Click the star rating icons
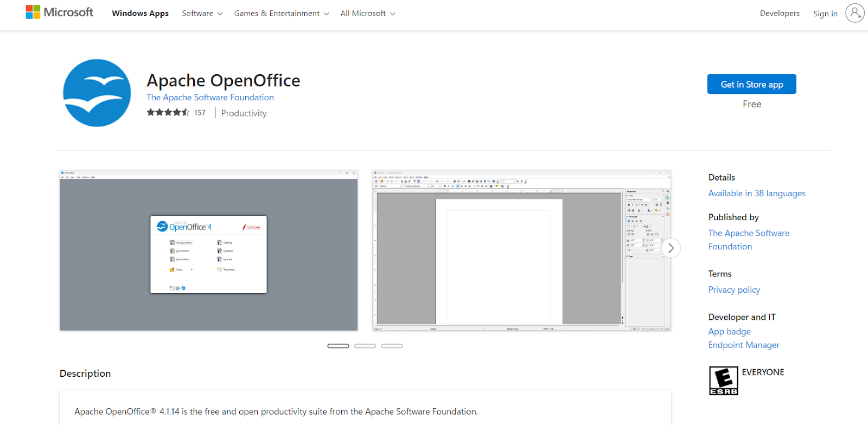Viewport: 868px width, 425px height. pos(168,112)
